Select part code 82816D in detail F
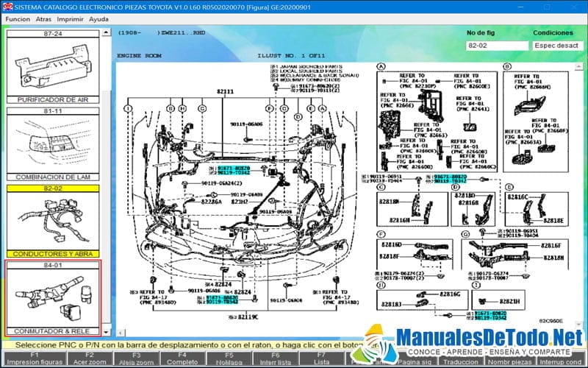The image size is (588, 368). (x=392, y=244)
